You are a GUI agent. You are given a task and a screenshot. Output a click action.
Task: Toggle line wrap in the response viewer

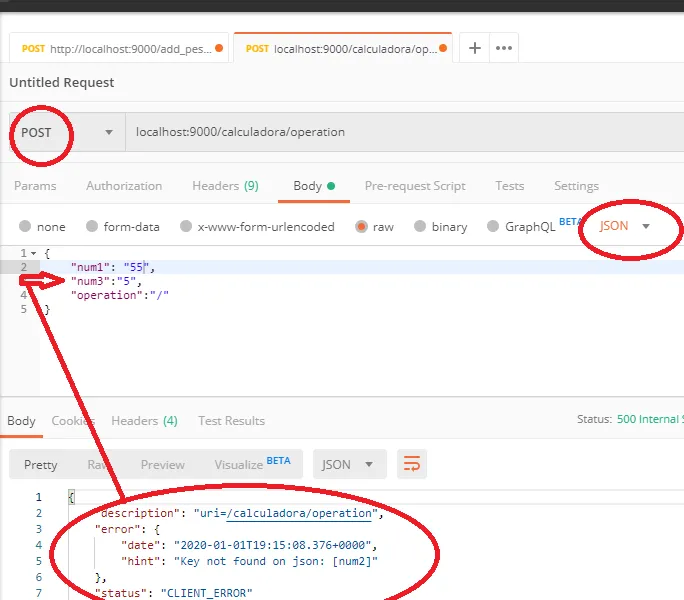pyautogui.click(x=412, y=464)
